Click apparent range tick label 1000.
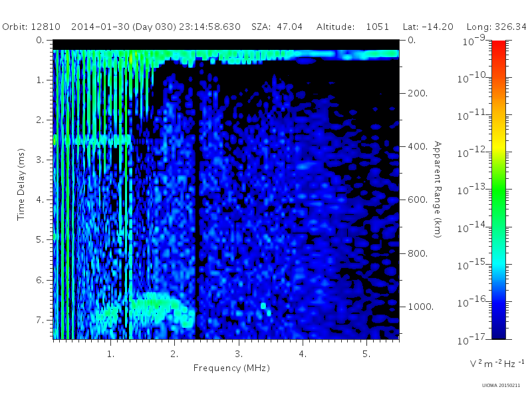This screenshot has height=399, width=532. click(x=421, y=307)
